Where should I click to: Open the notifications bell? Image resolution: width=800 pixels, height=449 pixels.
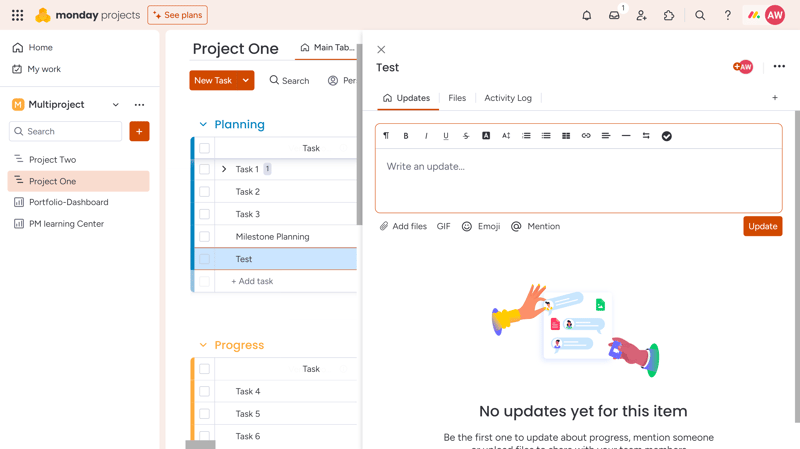pyautogui.click(x=587, y=15)
